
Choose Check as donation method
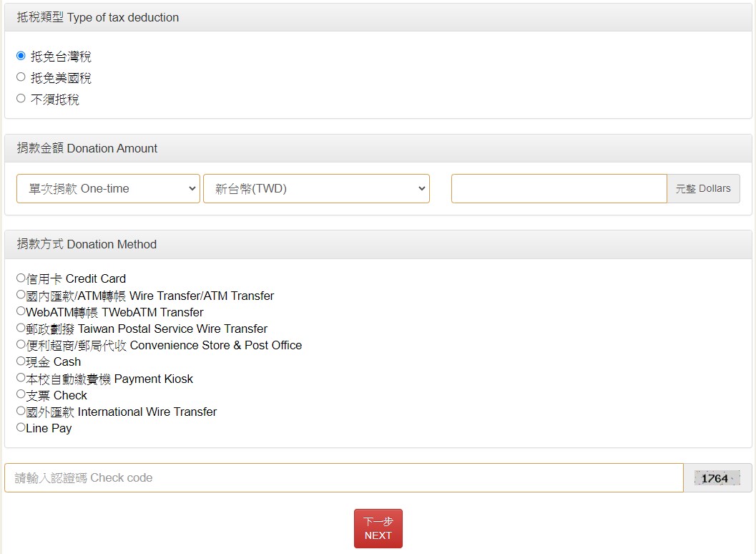click(x=21, y=394)
